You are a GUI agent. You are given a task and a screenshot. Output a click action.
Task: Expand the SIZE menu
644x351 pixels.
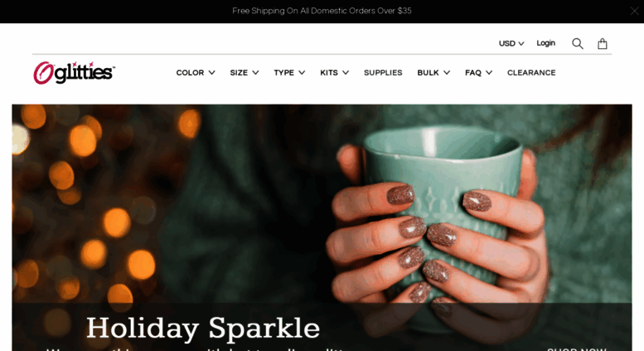click(x=245, y=73)
